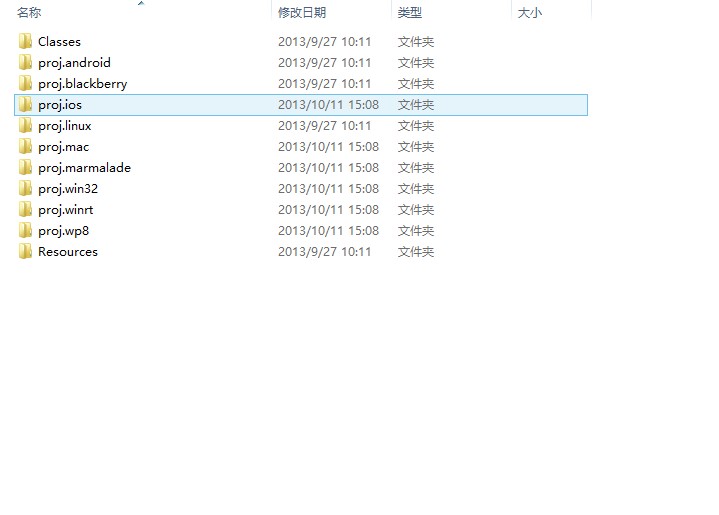
Task: Click modified date of proj.winrt folder
Action: (x=328, y=210)
